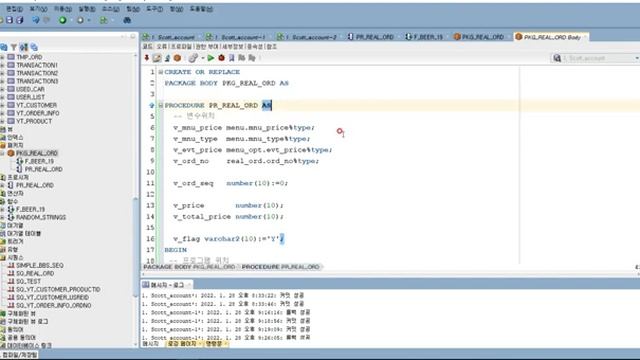Toggle the read/write edit mode icon
The image size is (640, 360).
coord(157,58)
